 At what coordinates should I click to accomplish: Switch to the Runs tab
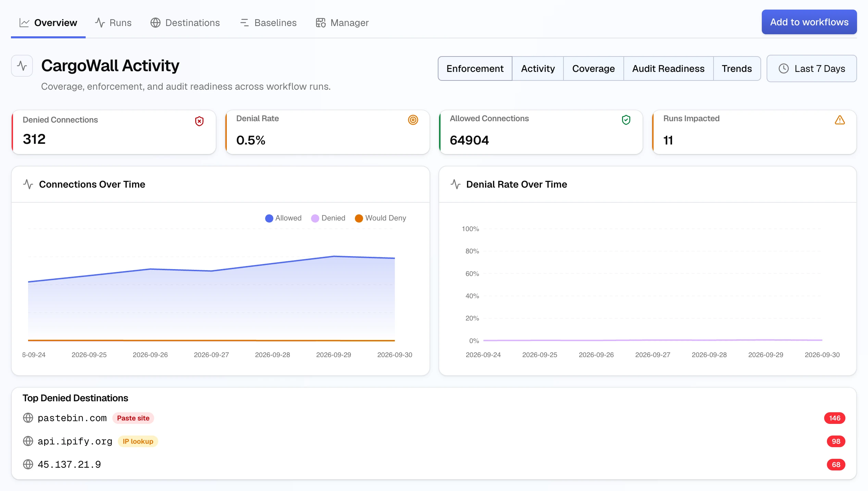click(113, 23)
